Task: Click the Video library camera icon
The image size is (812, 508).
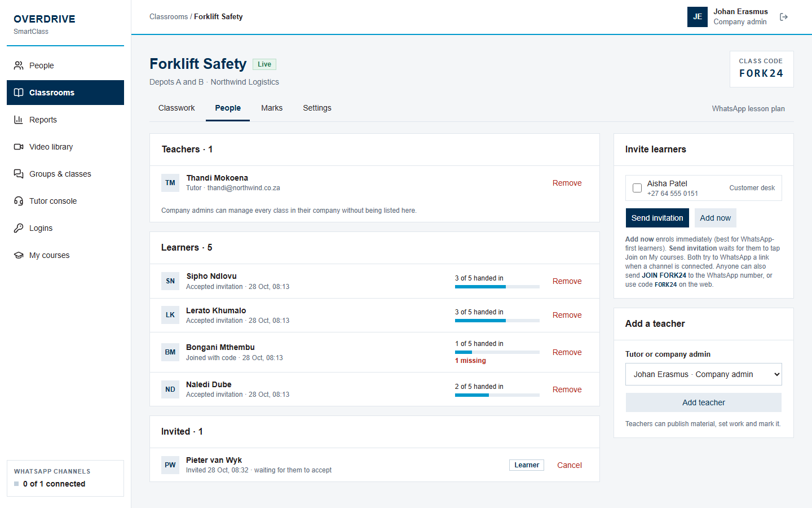Action: pyautogui.click(x=19, y=147)
